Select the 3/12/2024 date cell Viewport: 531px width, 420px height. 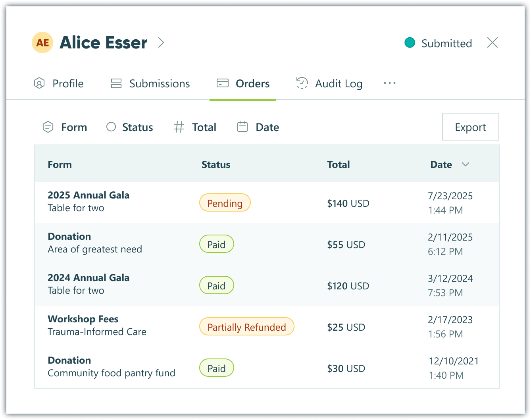coord(450,278)
